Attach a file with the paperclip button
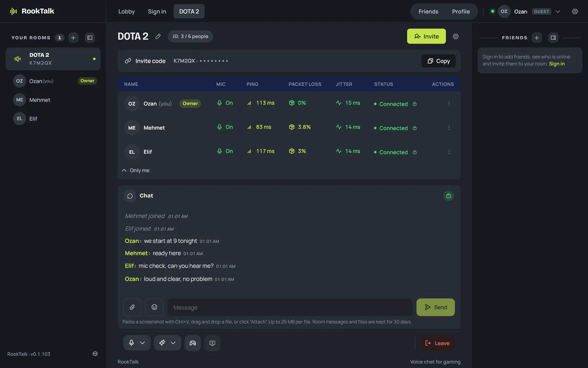 [x=132, y=307]
